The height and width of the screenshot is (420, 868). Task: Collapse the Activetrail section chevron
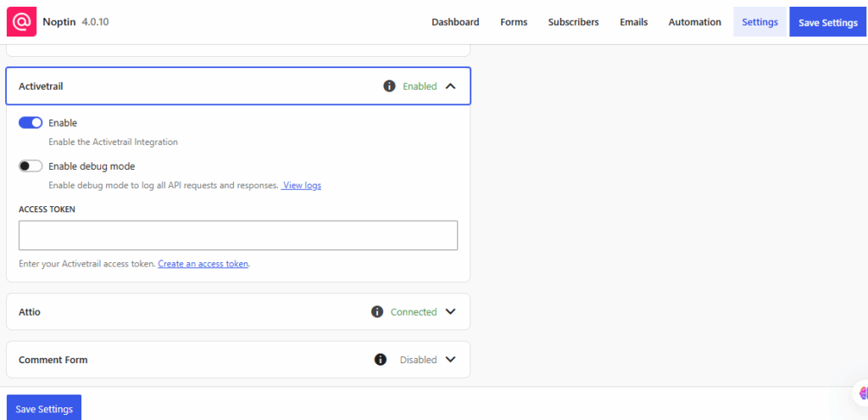point(451,87)
